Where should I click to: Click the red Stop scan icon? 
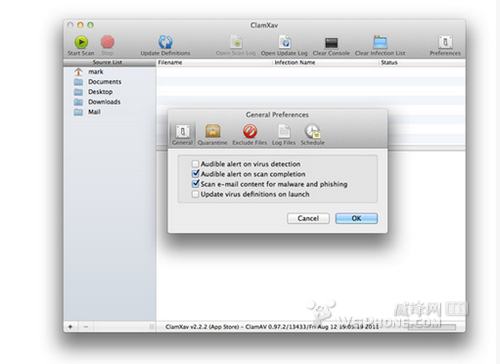coord(107,43)
